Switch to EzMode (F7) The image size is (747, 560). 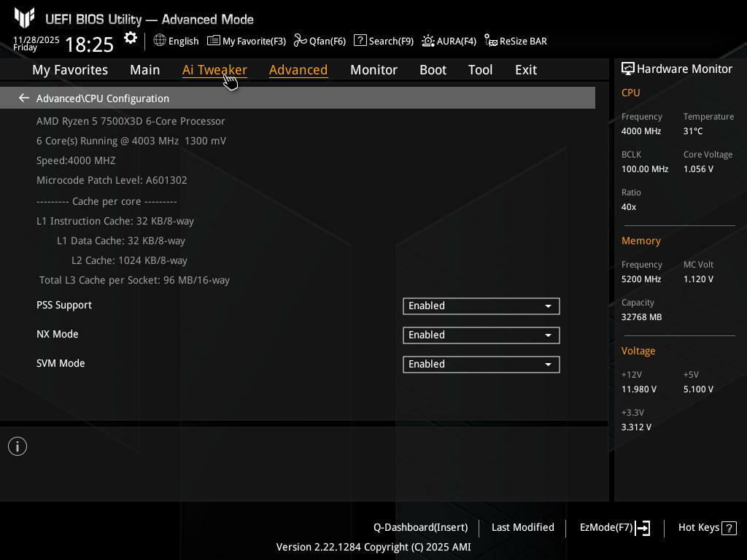click(614, 527)
